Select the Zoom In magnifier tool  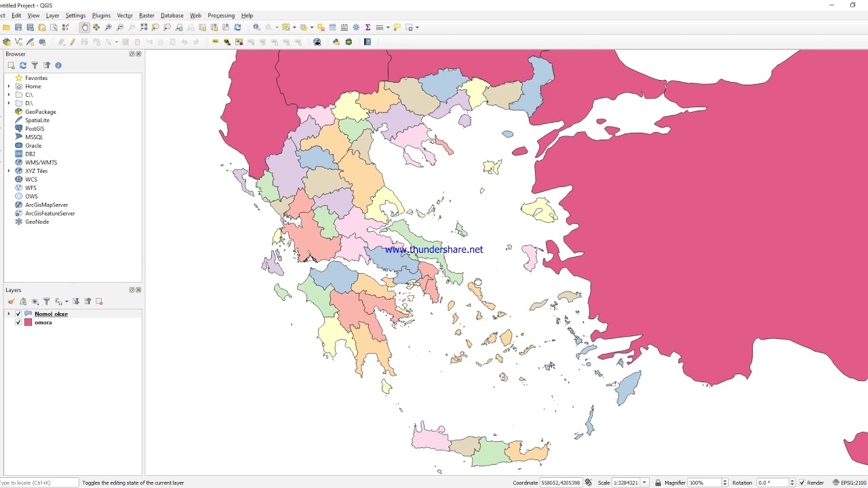click(x=108, y=27)
